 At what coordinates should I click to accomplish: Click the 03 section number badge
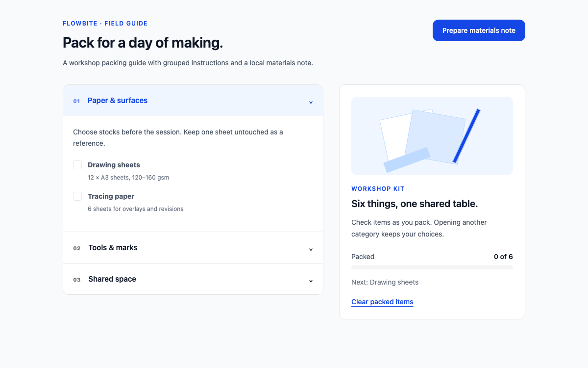point(77,280)
